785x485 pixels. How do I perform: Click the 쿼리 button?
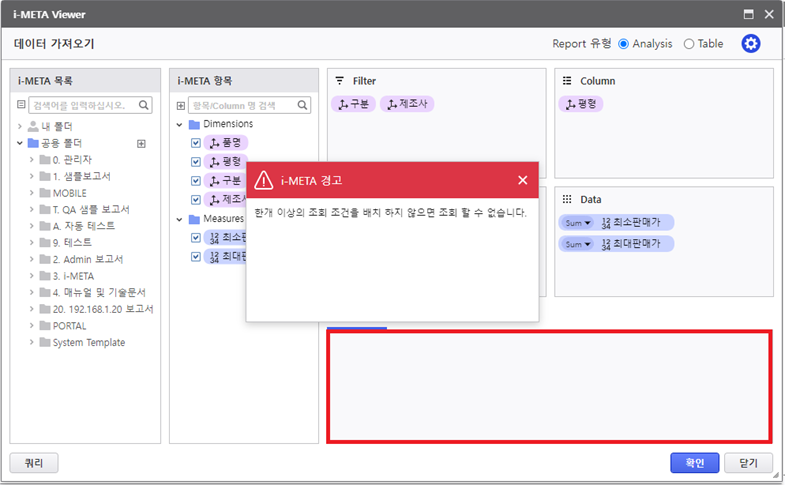[34, 463]
